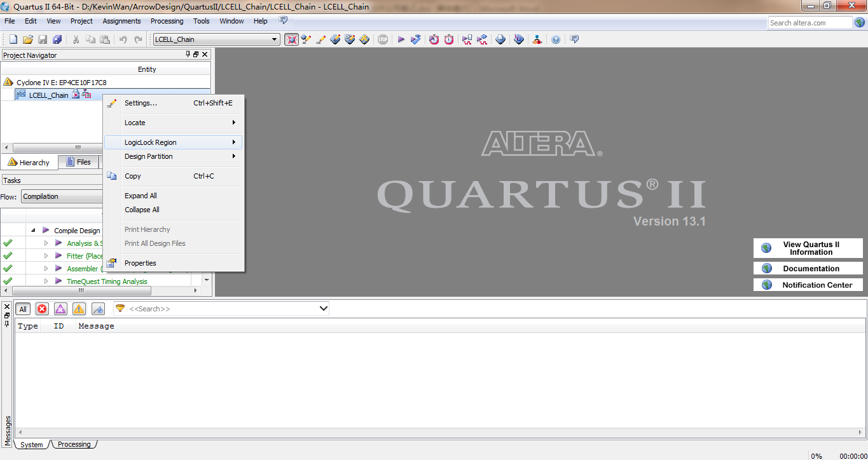
Task: Select Collapse All in context menu
Action: [174, 210]
